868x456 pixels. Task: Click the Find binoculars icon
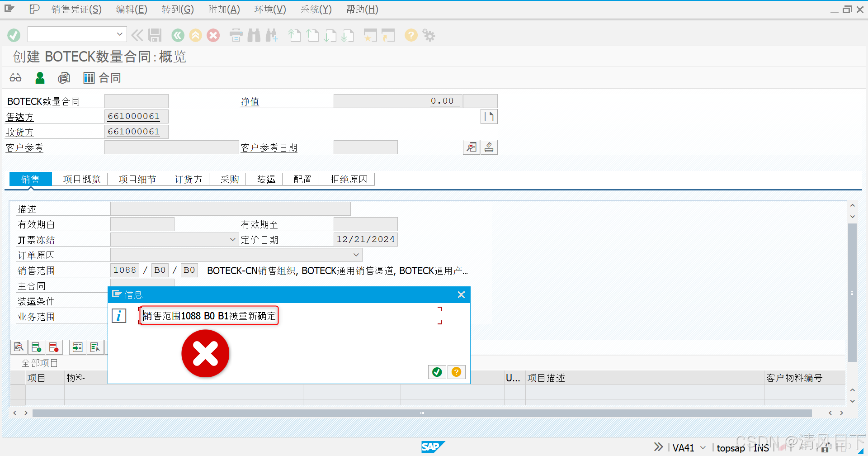point(254,35)
